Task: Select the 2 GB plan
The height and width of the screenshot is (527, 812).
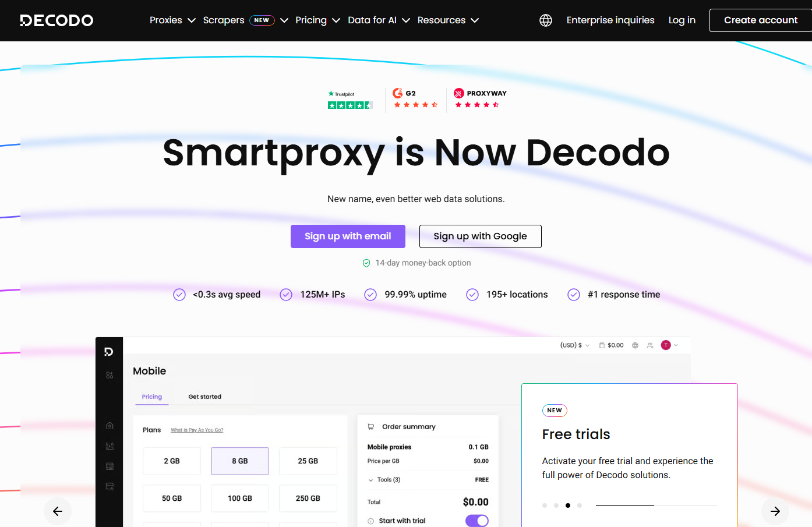Action: point(172,461)
